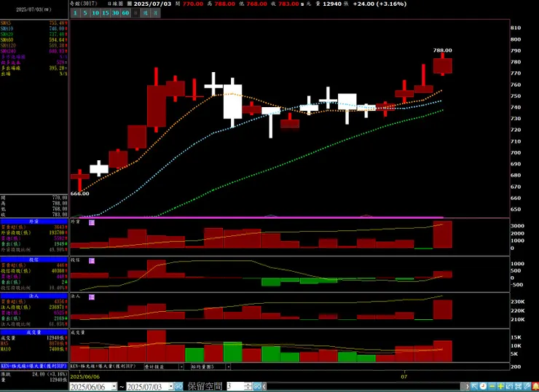Viewport: 539px width, 392px height.
Task: Open the start date dropdown 2025/06/06
Action: (114, 386)
